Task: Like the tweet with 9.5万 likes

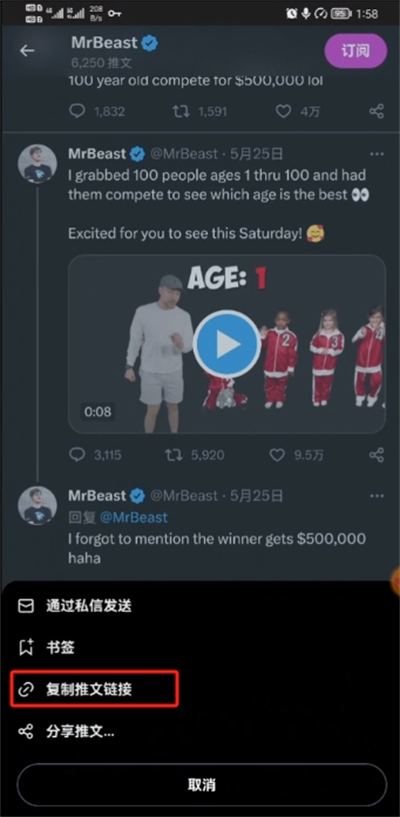Action: (x=278, y=455)
